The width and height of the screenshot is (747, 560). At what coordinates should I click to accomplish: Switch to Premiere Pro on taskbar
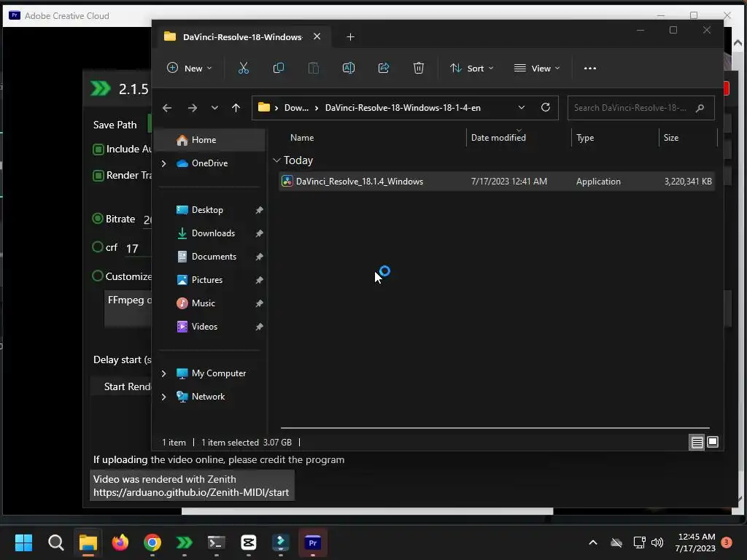[313, 542]
